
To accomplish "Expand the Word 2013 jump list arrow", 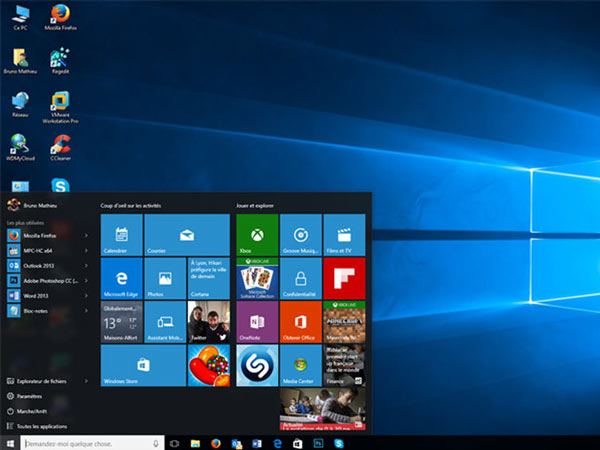I will 86,295.
